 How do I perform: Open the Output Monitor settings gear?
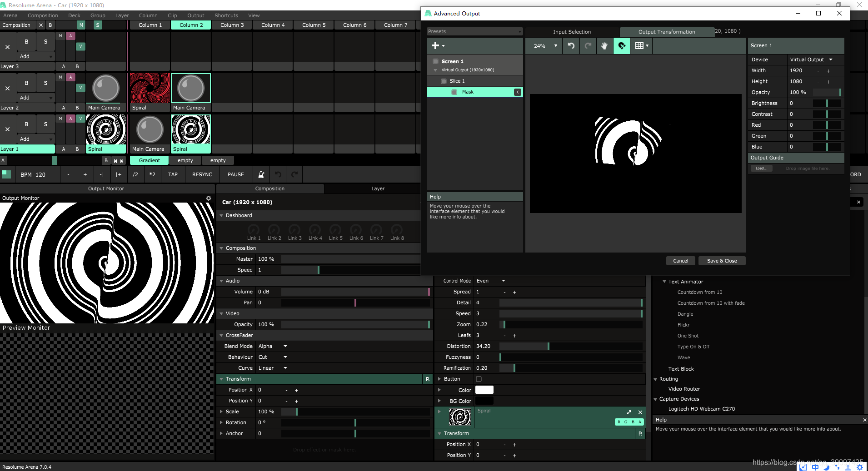[x=209, y=198]
